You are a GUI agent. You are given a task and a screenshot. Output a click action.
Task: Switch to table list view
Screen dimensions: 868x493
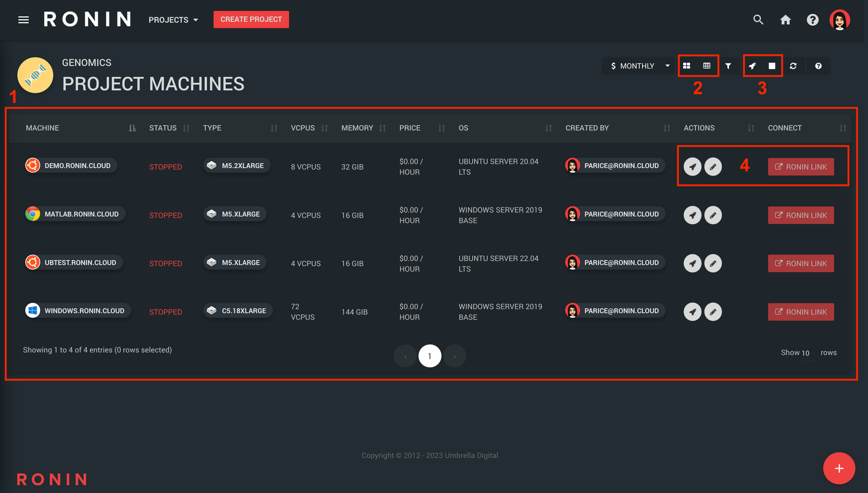coord(707,66)
